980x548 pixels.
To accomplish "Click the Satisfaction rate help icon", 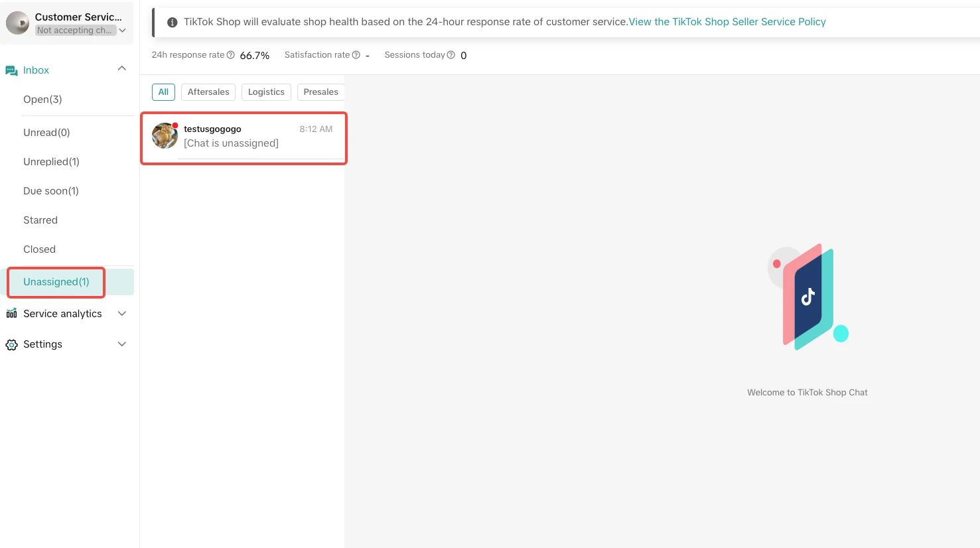I will [x=356, y=55].
